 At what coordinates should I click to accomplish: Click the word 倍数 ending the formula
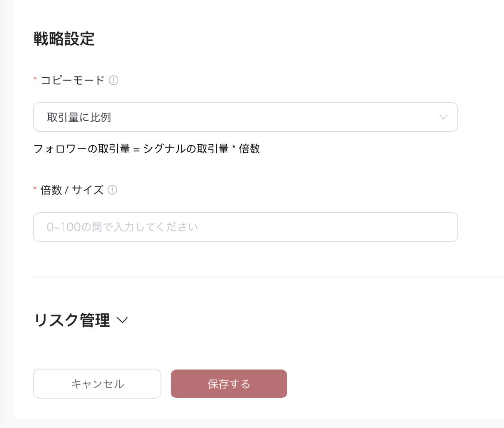250,149
